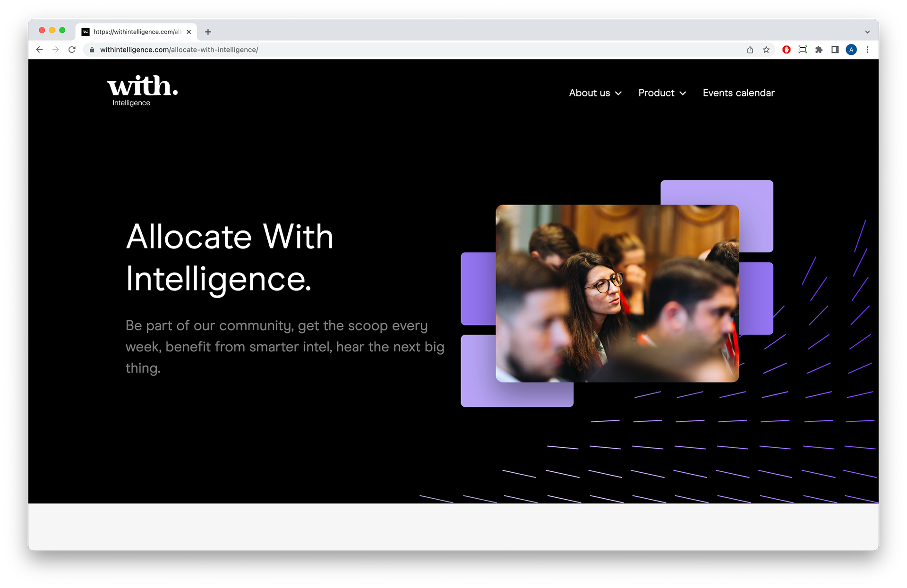This screenshot has width=907, height=588.
Task: Click the site padlock icon
Action: 92,50
